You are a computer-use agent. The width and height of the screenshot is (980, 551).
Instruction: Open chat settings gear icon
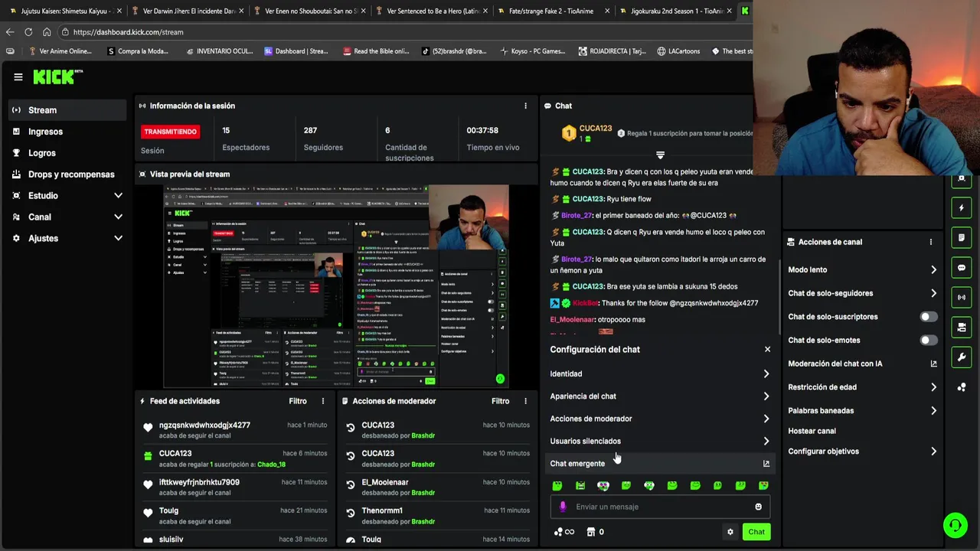[x=730, y=532]
